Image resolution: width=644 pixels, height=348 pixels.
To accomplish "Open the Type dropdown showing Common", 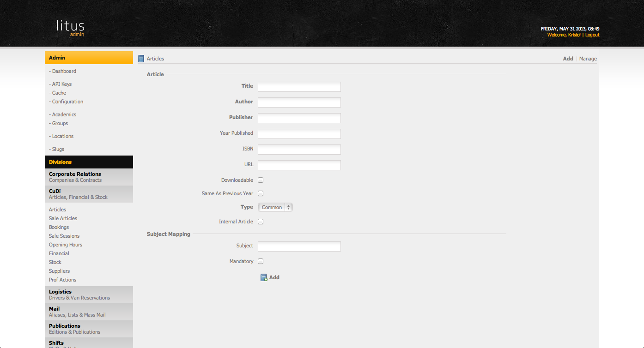I will [x=275, y=207].
